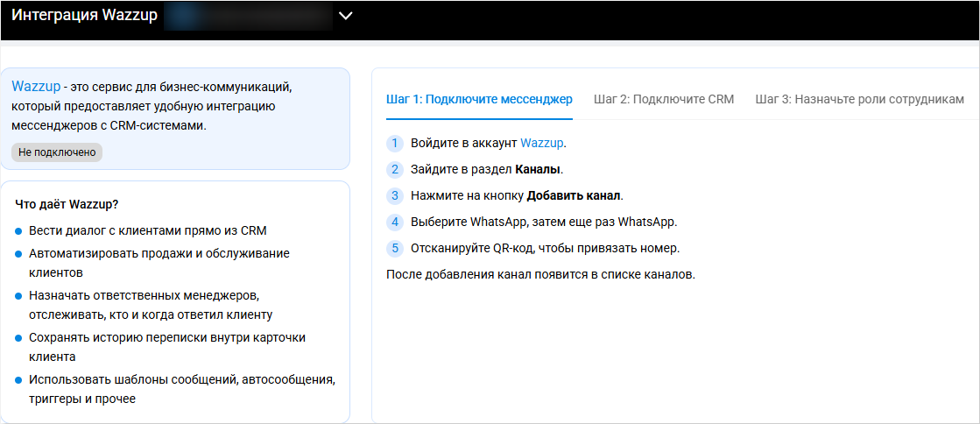Image resolution: width=980 pixels, height=424 pixels.
Task: Click step number 2 circle badge
Action: [395, 169]
